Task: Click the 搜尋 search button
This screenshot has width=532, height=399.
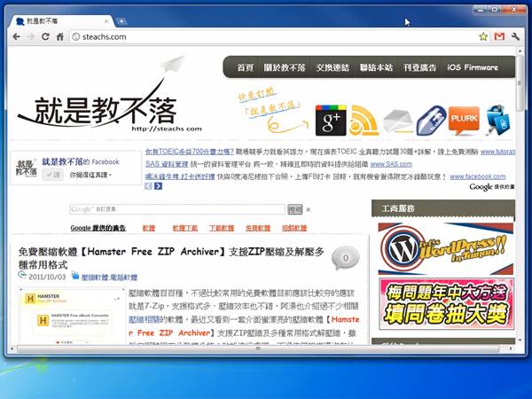Action: point(295,209)
